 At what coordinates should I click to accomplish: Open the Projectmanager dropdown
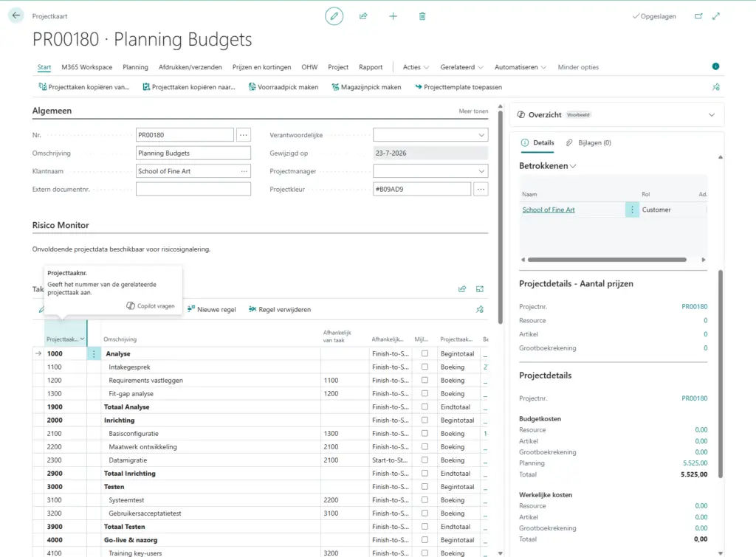pyautogui.click(x=481, y=171)
